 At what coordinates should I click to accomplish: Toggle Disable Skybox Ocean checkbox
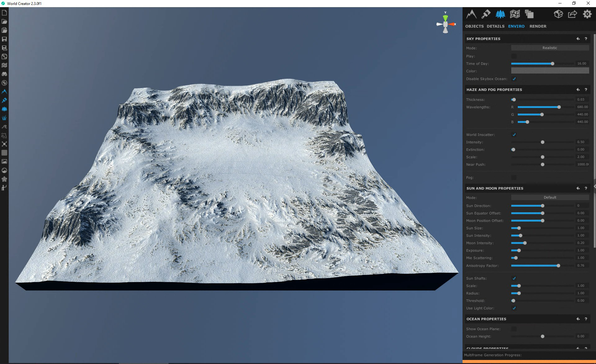pos(514,79)
